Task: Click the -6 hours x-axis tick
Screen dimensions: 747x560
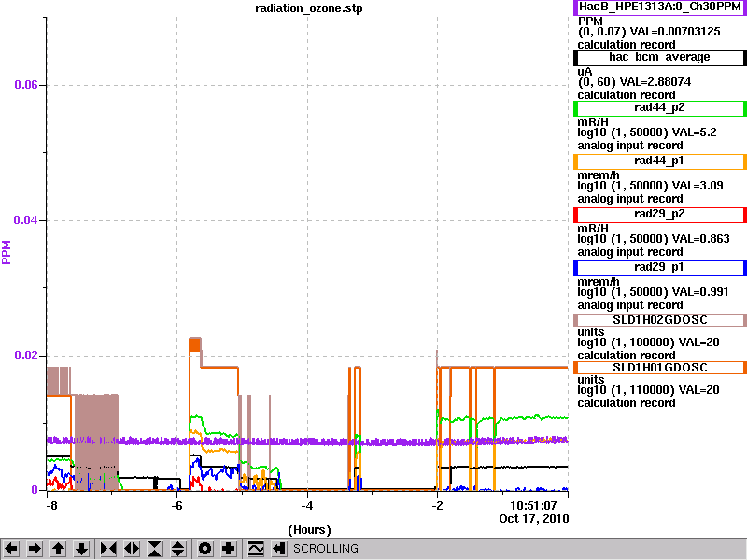Action: click(176, 505)
